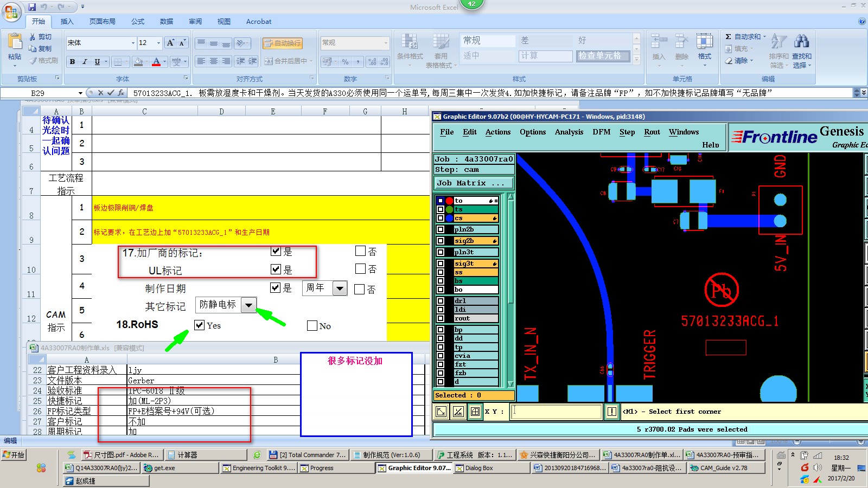Image resolution: width=868 pixels, height=488 pixels.
Task: Open the Actions menu in Graphic Editor
Action: pos(498,132)
